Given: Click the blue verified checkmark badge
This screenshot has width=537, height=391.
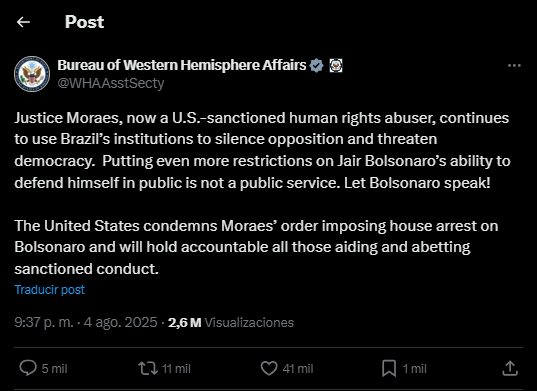Looking at the screenshot, I should tap(316, 65).
